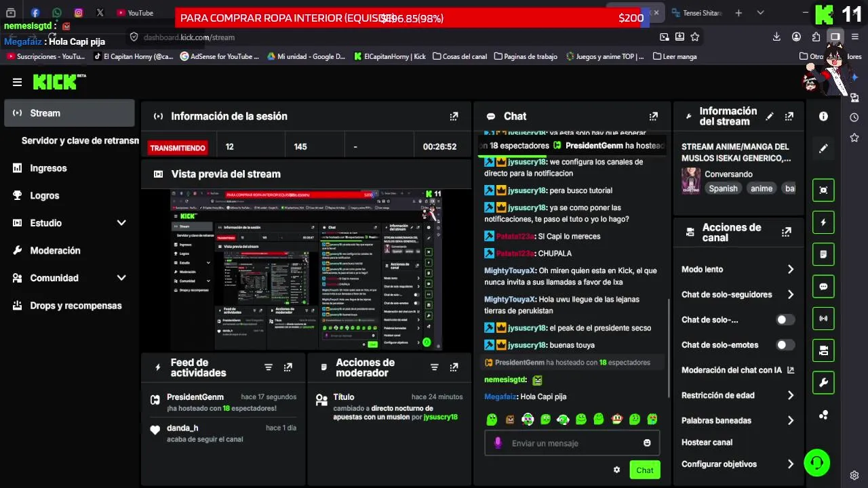Viewport: 868px width, 488px height.
Task: Open a new browser tab with plus
Action: (x=738, y=12)
